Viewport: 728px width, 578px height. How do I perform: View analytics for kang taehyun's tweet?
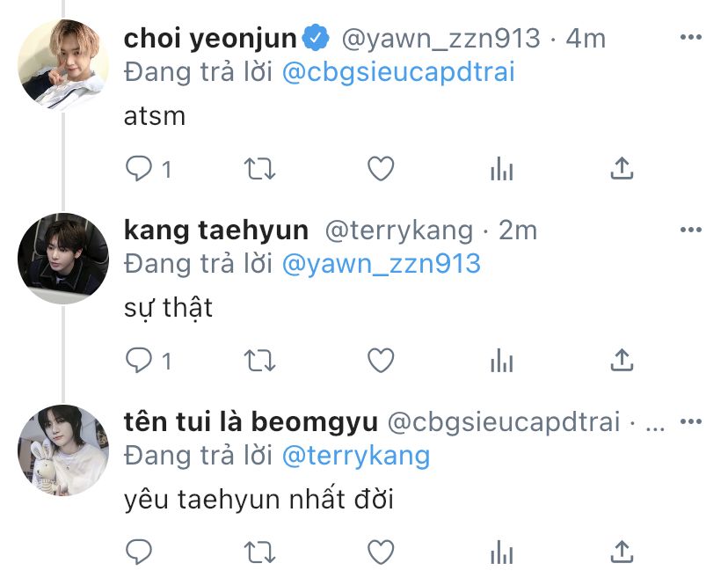(x=501, y=361)
